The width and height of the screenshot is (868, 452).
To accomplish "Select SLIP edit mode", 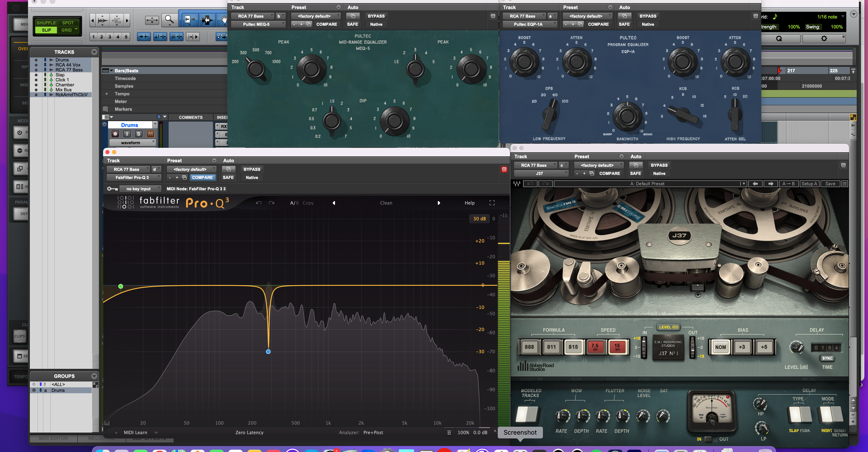I will point(47,30).
